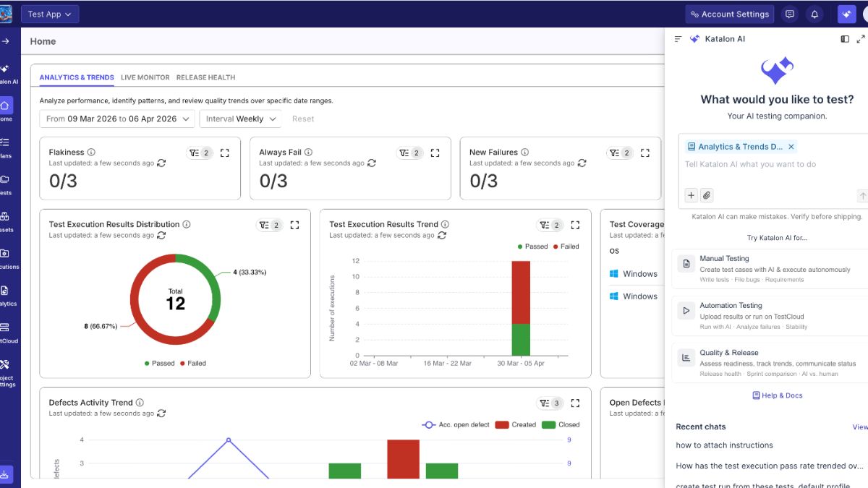The width and height of the screenshot is (868, 488).
Task: Expand the left sidebar arrow
Action: 5,41
